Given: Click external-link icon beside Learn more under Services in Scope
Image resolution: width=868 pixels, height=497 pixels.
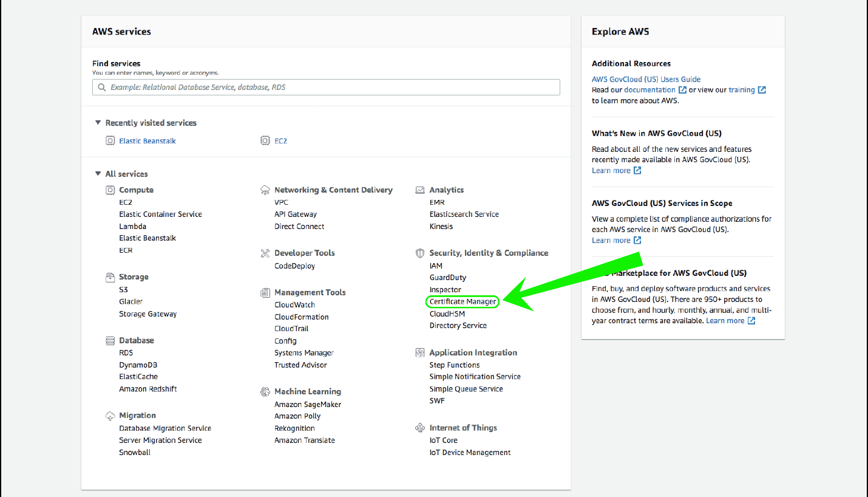Looking at the screenshot, I should coord(637,241).
